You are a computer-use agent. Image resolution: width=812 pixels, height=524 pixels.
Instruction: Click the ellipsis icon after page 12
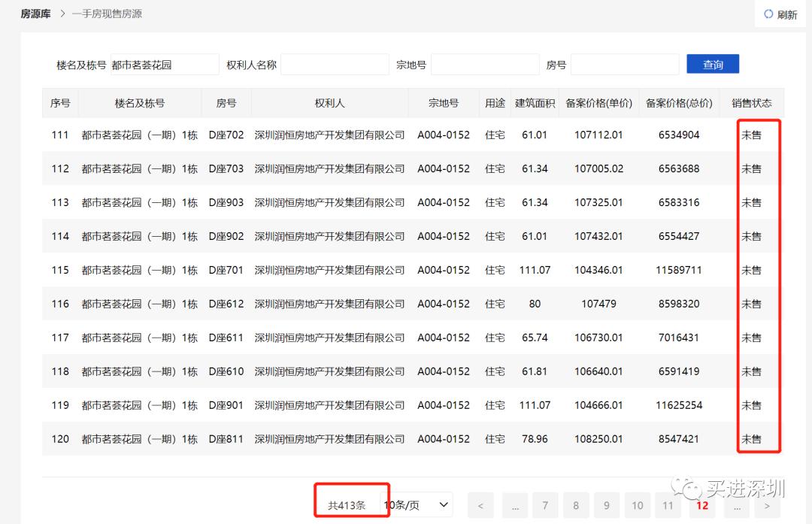735,505
